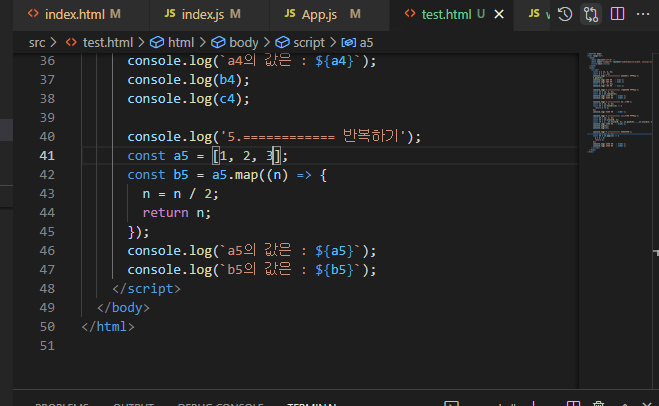The image size is (659, 406).
Task: Click the console.log a5의 값은 line
Action: (252, 251)
